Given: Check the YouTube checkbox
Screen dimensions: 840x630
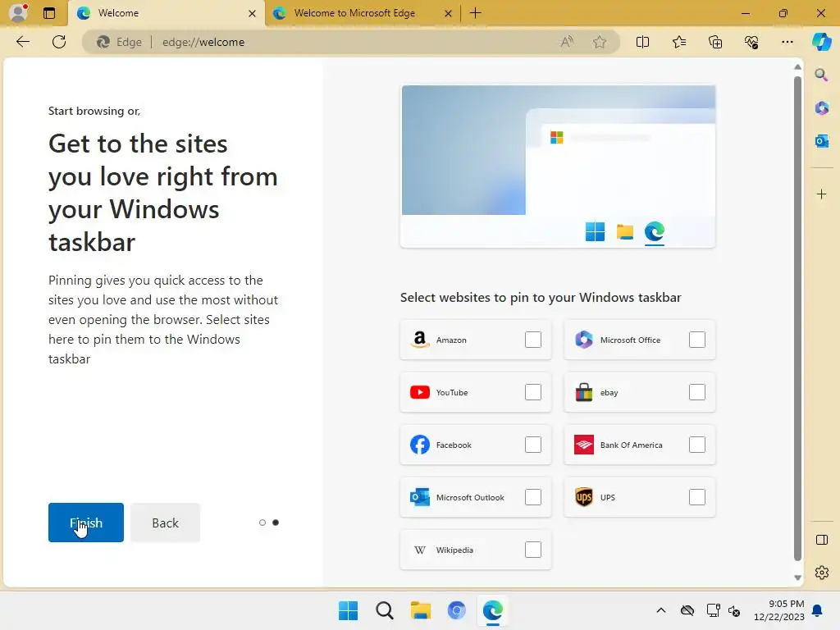Looking at the screenshot, I should pos(533,392).
